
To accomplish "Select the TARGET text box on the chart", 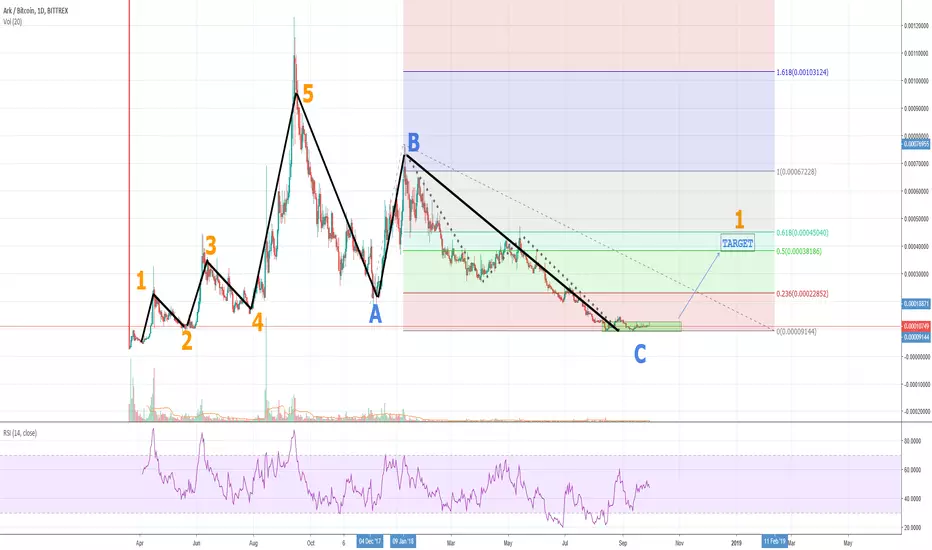I will [737, 243].
